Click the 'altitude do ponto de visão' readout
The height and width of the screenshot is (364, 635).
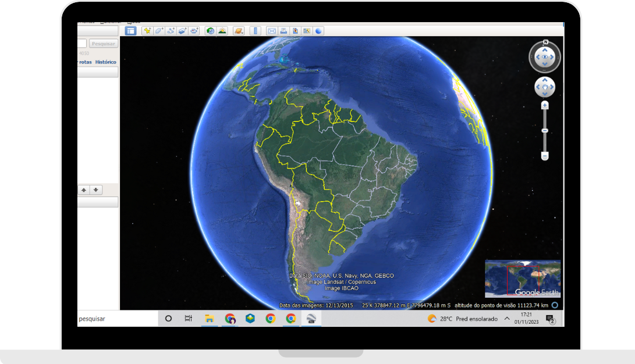(x=501, y=305)
